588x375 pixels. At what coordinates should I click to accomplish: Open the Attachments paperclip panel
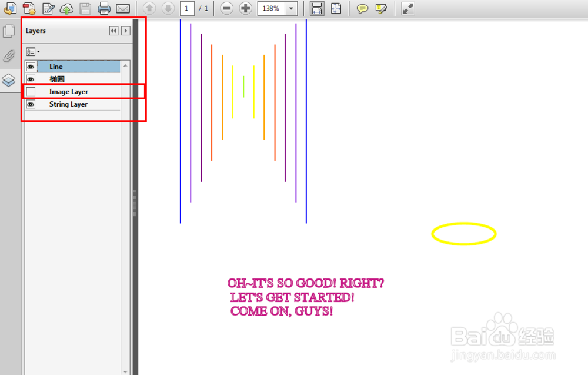click(x=9, y=56)
